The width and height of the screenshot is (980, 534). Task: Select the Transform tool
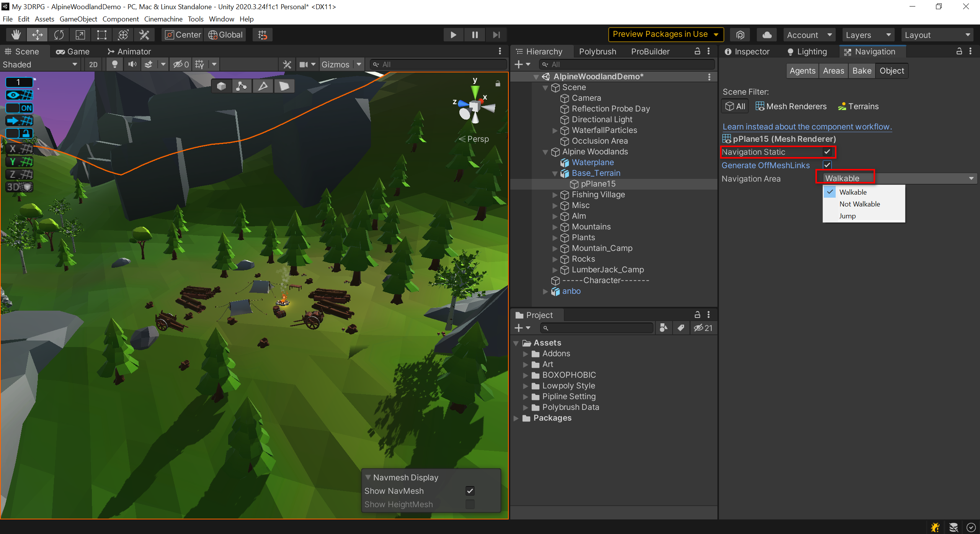(123, 35)
